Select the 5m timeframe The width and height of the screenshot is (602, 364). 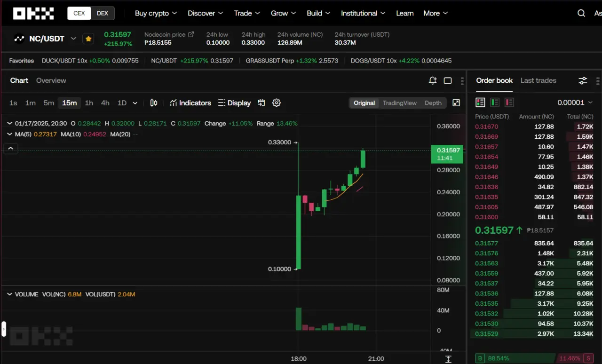(49, 103)
